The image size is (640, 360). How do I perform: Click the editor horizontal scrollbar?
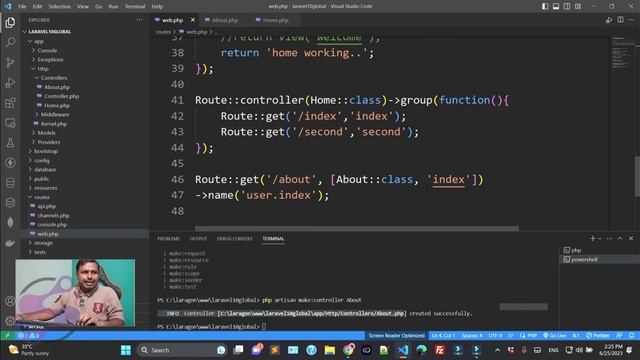357,229
